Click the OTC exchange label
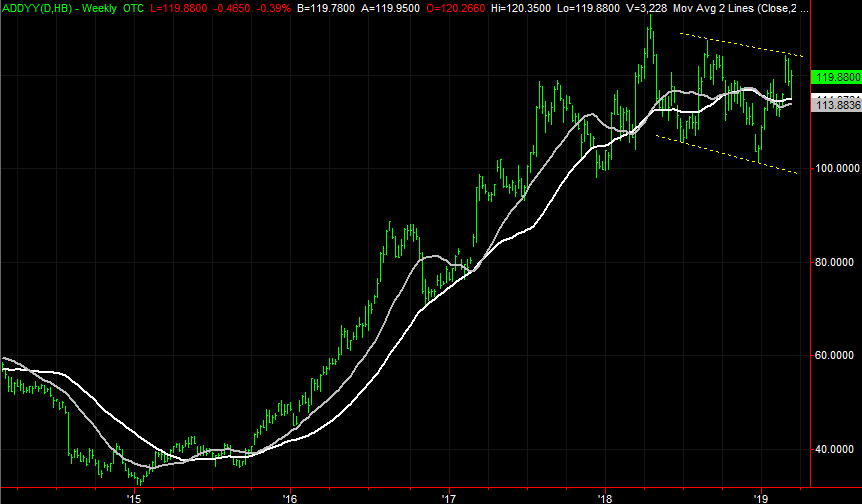This screenshot has height=504, width=862. (134, 8)
